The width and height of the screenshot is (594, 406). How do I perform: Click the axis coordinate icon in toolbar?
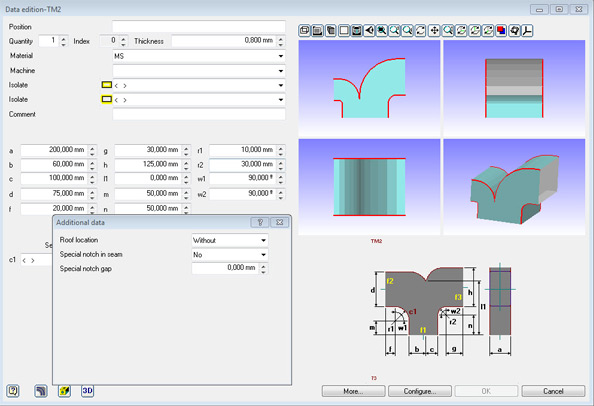[x=527, y=31]
